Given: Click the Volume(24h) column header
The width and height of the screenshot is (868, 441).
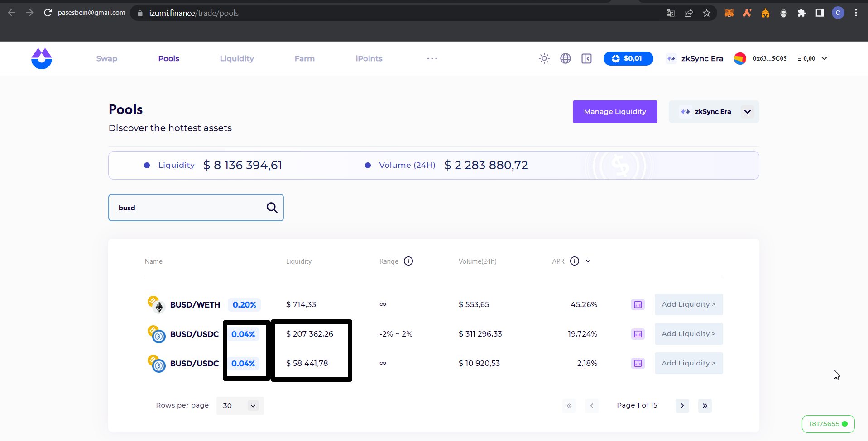Looking at the screenshot, I should 478,261.
